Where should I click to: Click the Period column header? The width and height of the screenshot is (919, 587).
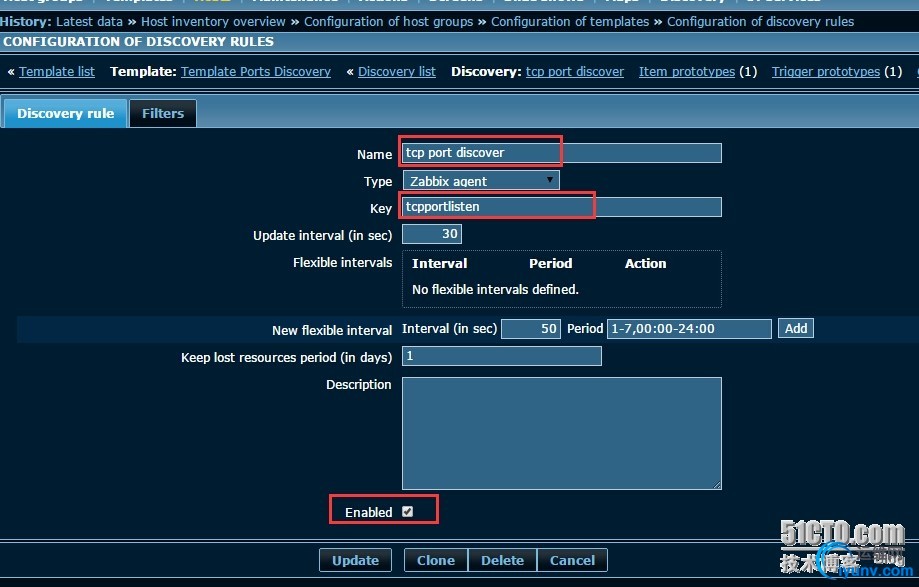click(550, 264)
